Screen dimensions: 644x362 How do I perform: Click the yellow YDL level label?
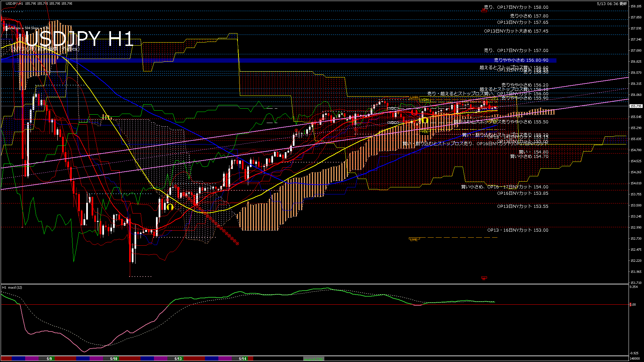click(x=425, y=132)
